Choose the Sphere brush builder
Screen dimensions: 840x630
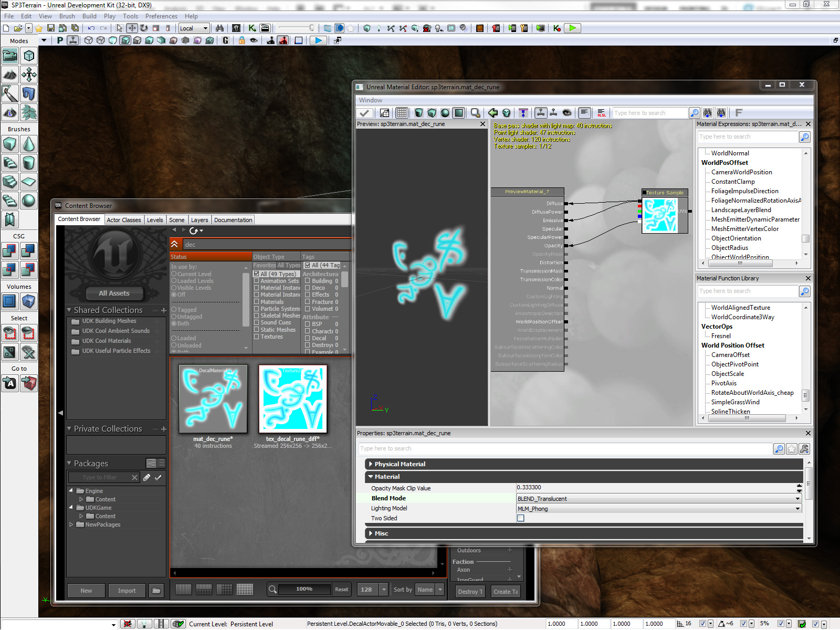pos(29,201)
